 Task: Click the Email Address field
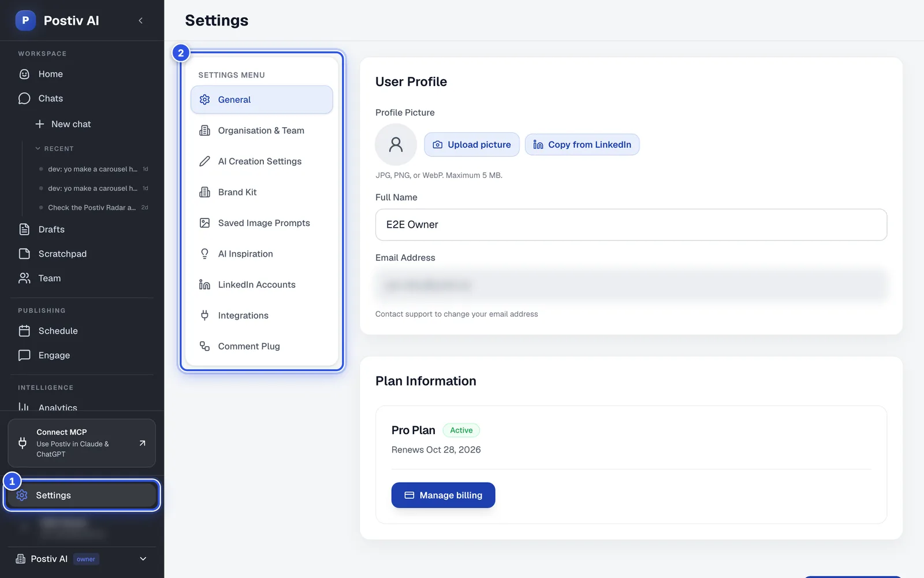631,285
